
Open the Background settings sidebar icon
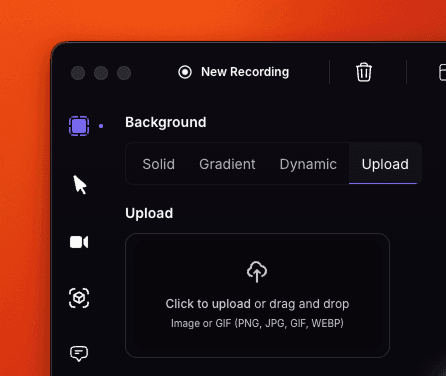tap(79, 126)
